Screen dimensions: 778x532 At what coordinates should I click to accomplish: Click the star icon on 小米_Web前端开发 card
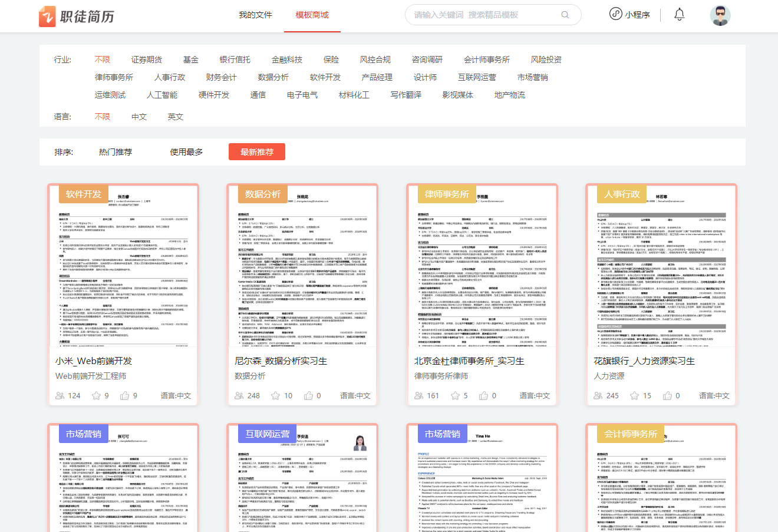pos(96,395)
